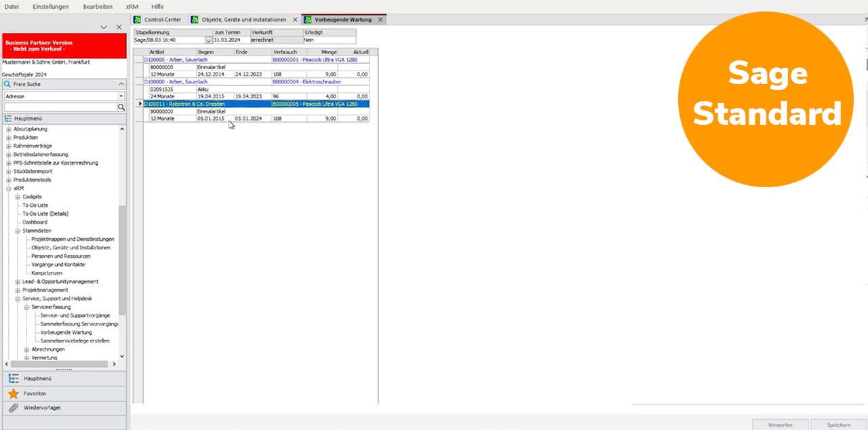Screen dimensions: 868x430
Task: Expand the Produktion tree node
Action: [9, 138]
